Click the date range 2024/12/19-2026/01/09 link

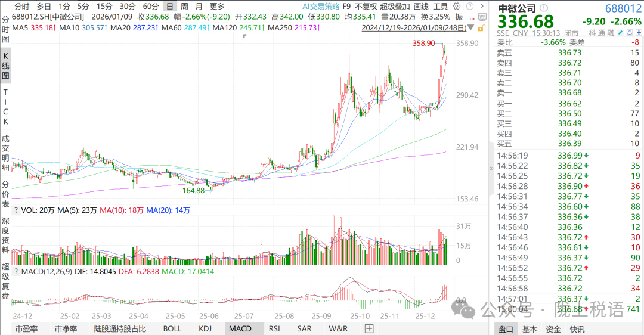point(414,28)
